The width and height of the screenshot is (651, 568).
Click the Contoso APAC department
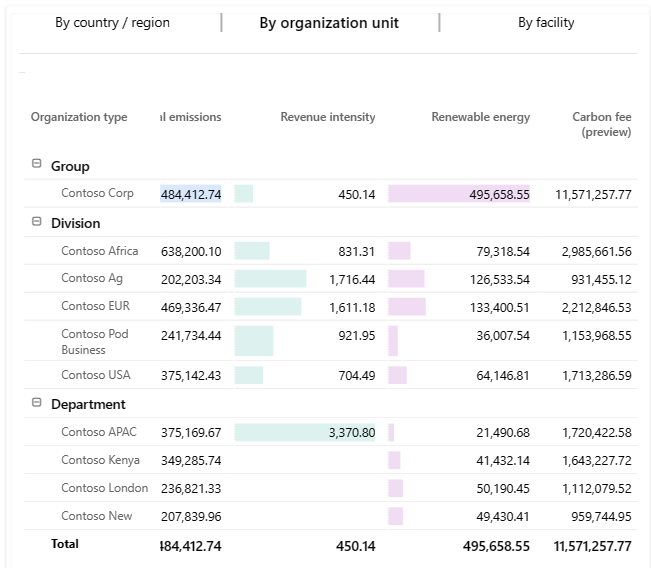tap(99, 432)
